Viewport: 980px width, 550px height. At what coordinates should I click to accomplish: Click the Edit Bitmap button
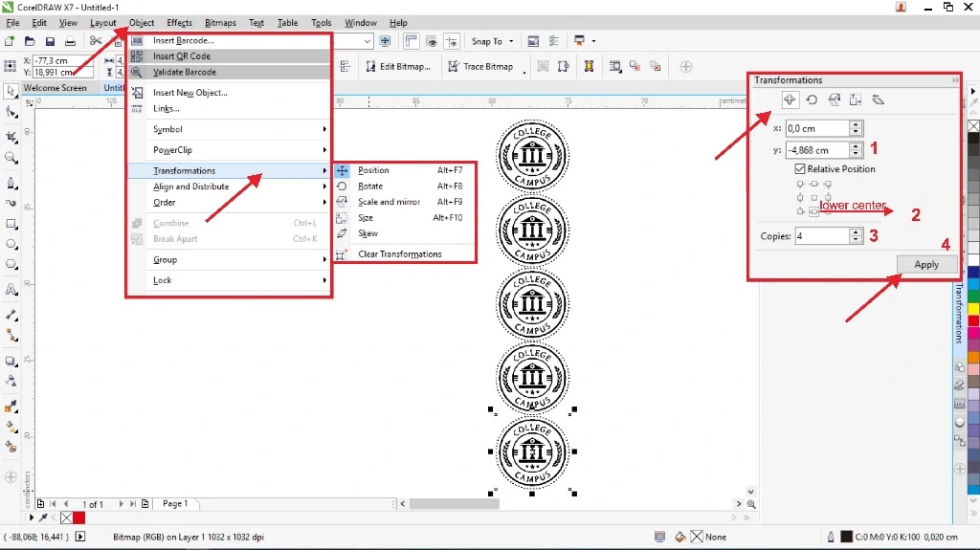398,66
